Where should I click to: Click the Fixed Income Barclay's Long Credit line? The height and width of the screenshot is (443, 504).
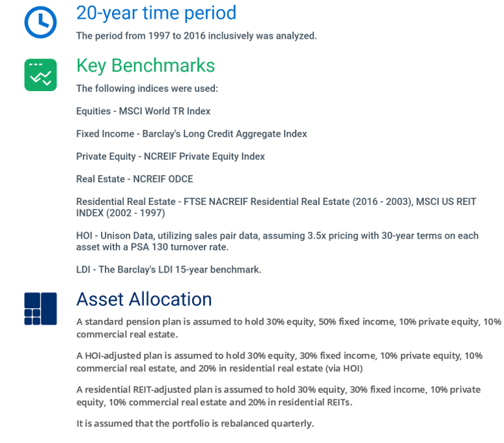[x=191, y=134]
